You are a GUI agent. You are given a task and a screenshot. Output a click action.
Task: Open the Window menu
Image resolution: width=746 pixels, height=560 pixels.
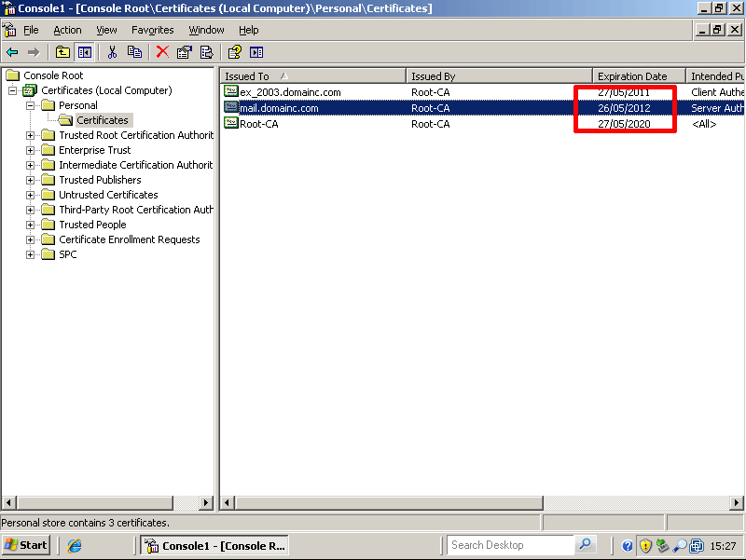click(206, 30)
